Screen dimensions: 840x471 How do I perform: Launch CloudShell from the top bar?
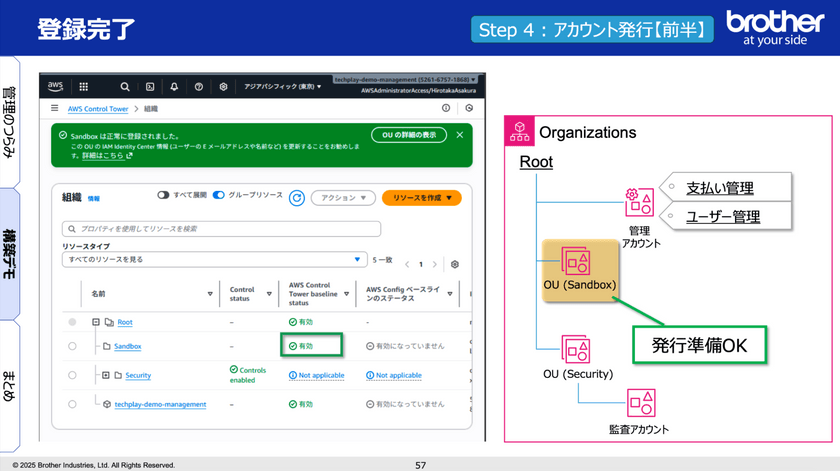pyautogui.click(x=149, y=87)
